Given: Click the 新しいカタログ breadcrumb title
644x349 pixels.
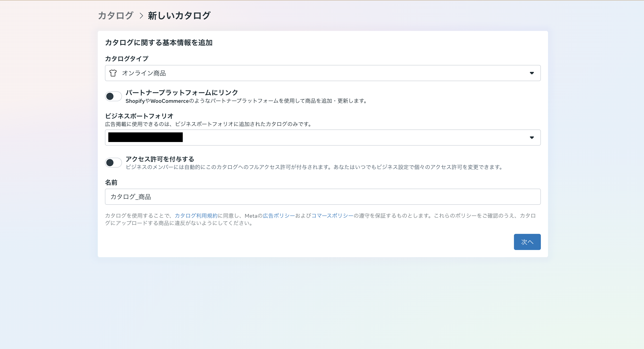Looking at the screenshot, I should coord(179,16).
